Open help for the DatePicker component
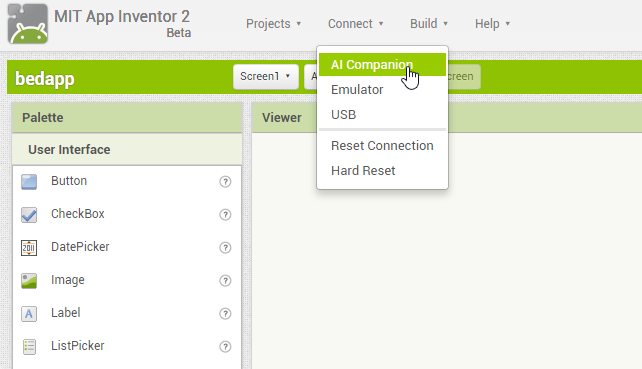642x369 pixels. click(225, 247)
